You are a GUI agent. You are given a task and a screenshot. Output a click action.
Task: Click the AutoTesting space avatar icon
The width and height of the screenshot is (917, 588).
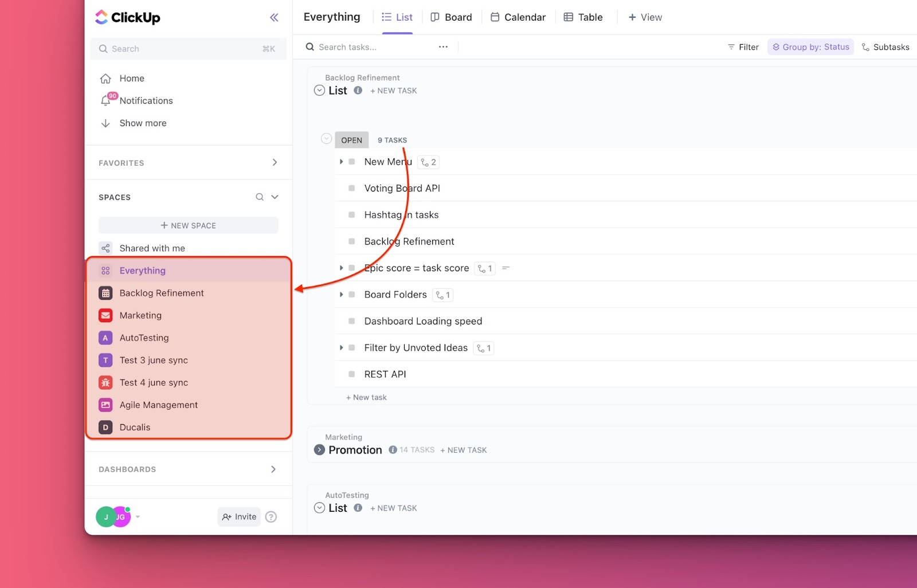pyautogui.click(x=105, y=338)
